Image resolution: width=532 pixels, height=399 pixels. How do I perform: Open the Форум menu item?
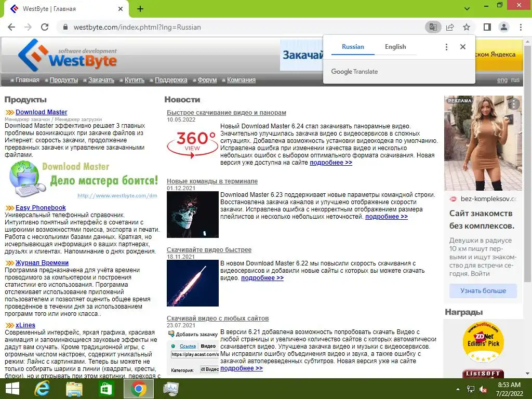point(207,80)
